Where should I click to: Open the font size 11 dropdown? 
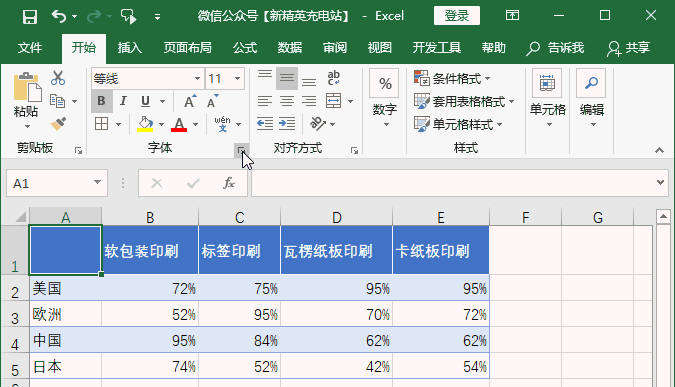click(x=237, y=78)
